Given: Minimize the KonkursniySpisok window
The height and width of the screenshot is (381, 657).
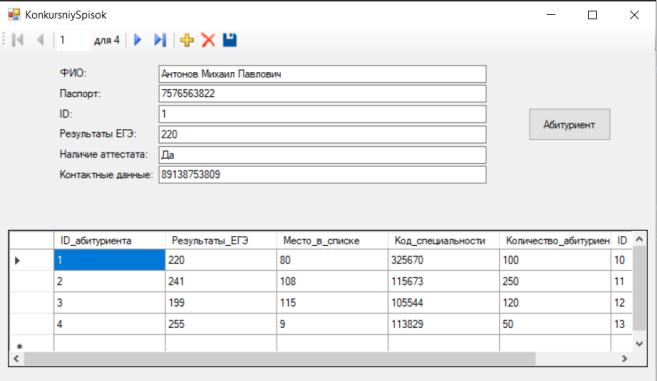Looking at the screenshot, I should pyautogui.click(x=551, y=15).
